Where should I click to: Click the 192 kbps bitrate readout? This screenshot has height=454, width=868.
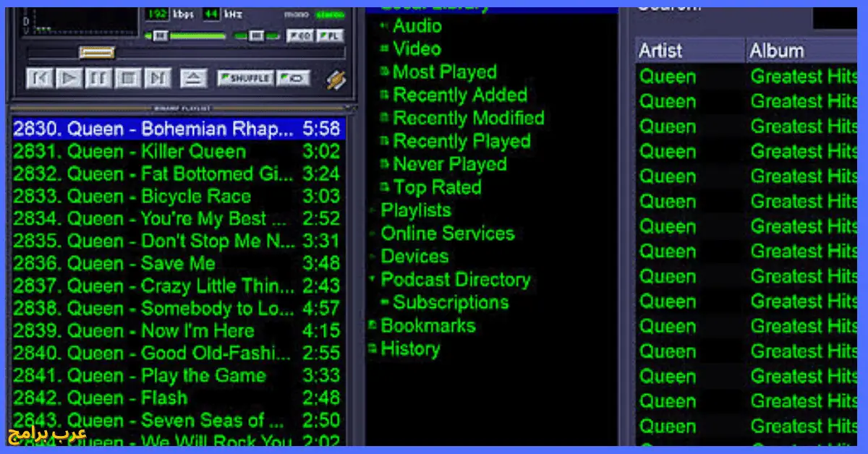(158, 14)
